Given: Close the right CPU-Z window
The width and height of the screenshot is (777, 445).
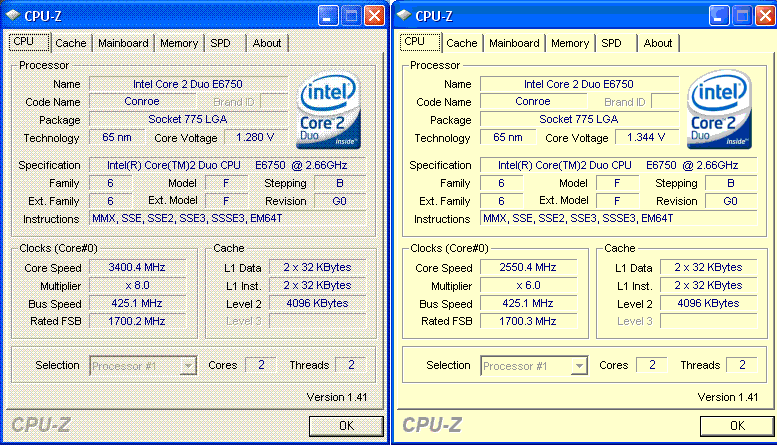Looking at the screenshot, I should tap(765, 16).
